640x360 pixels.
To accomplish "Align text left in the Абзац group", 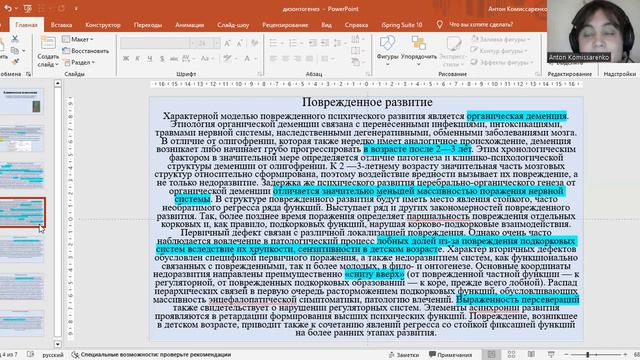I will (273, 59).
